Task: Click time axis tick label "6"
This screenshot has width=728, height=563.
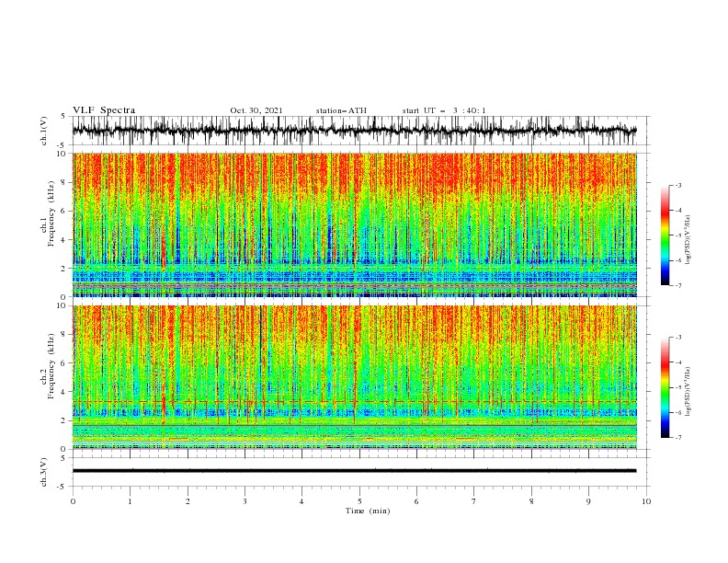Action: [416, 501]
